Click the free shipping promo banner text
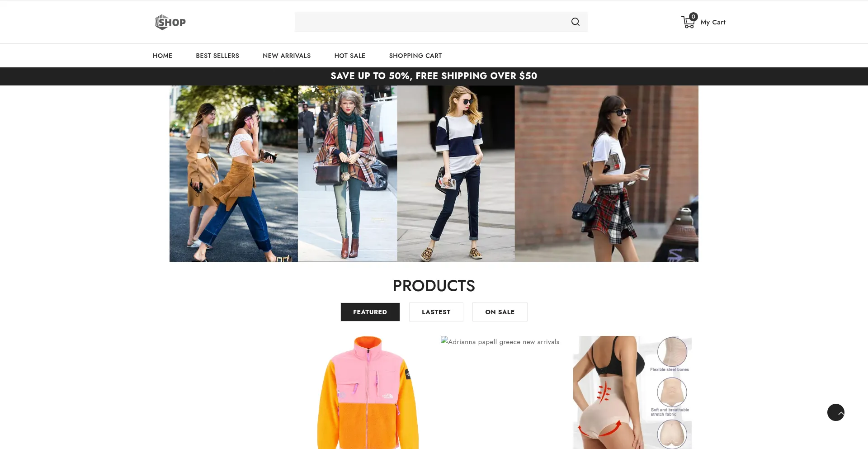The image size is (868, 449). point(434,76)
